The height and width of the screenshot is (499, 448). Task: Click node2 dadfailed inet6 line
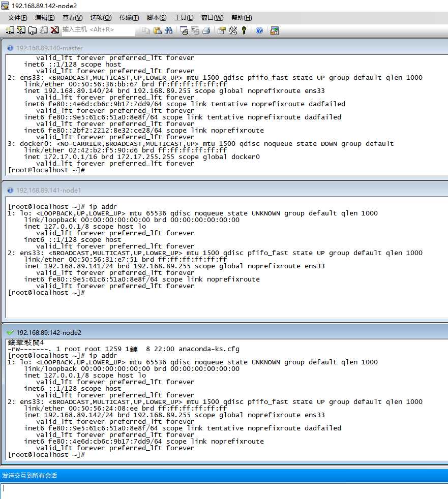[183, 428]
